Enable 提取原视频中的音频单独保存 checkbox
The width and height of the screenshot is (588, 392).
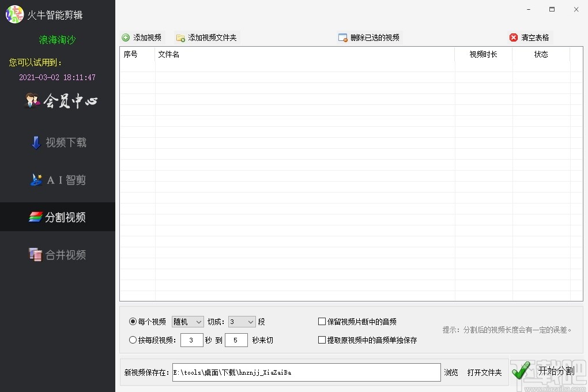pos(322,340)
